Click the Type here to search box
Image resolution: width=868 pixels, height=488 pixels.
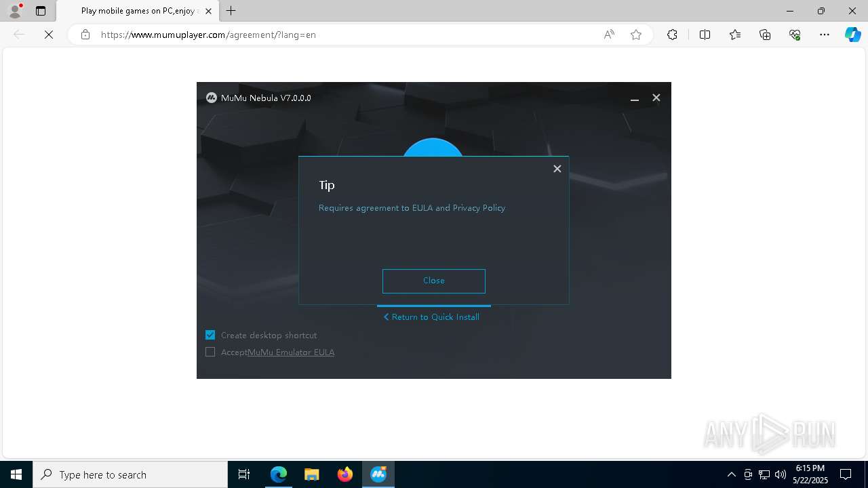tap(130, 474)
